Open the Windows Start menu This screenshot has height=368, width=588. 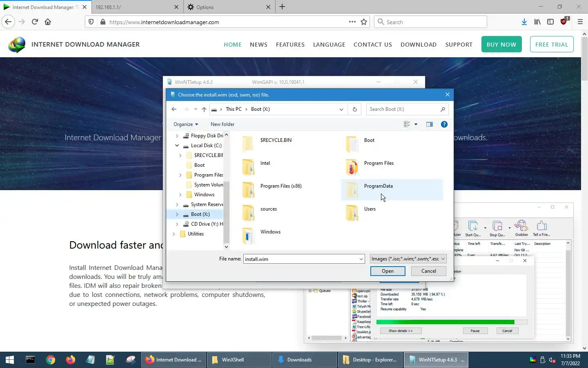click(x=10, y=360)
